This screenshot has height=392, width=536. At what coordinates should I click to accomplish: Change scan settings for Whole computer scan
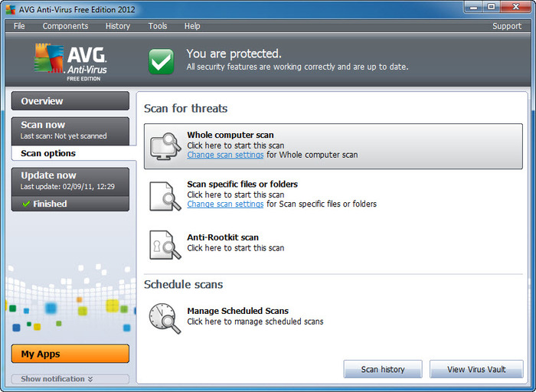coord(225,155)
